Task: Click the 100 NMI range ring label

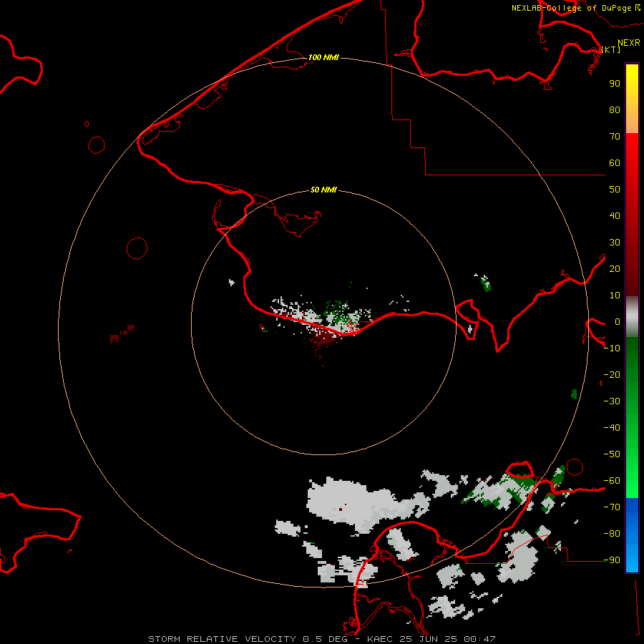Action: pos(323,57)
